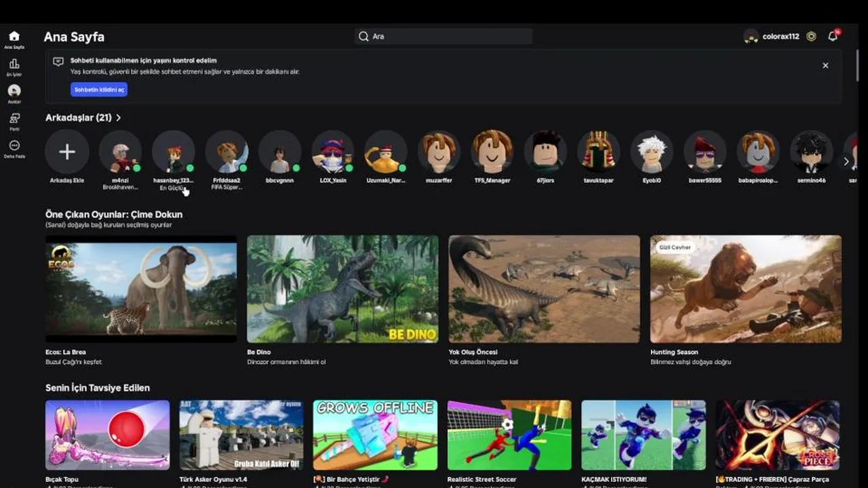Open the Hunting Season game title link
868x488 pixels.
[x=674, y=352]
